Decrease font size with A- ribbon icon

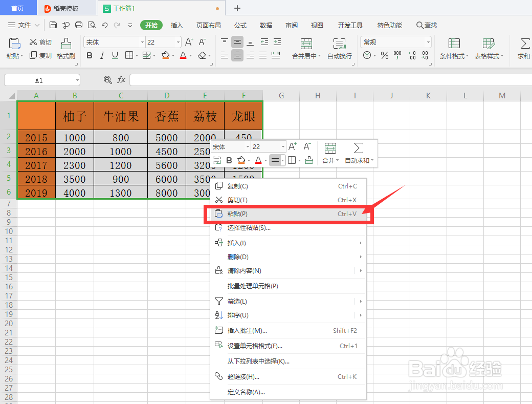(203, 42)
